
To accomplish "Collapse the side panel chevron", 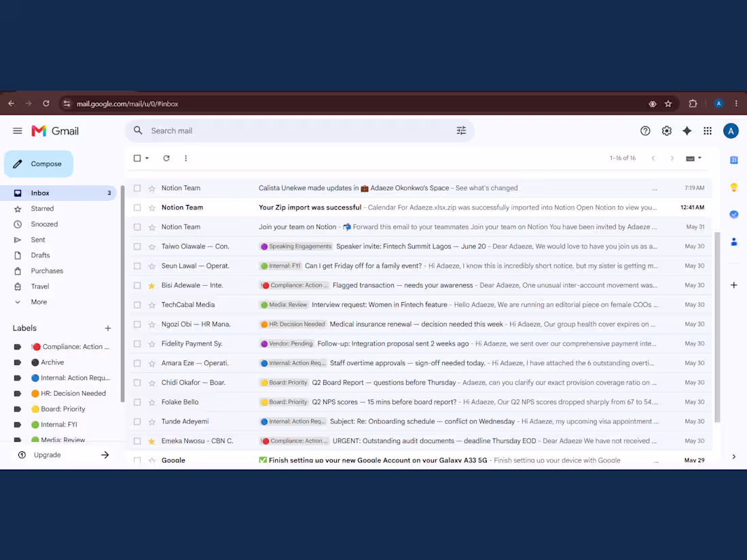I will point(733,457).
